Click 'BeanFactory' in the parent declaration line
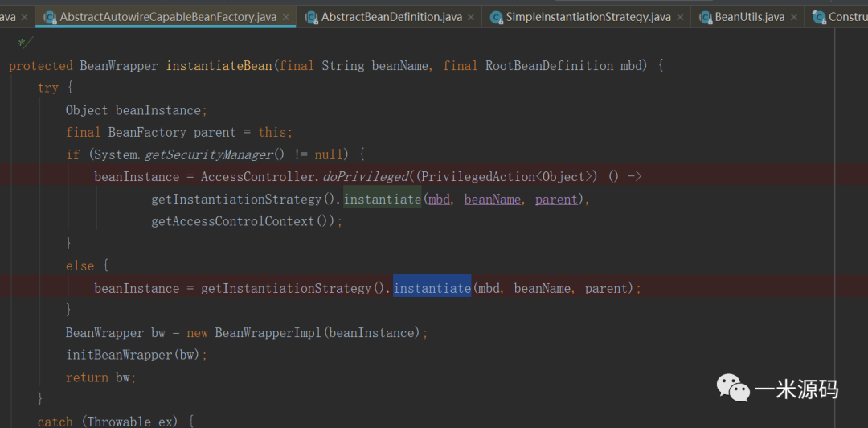This screenshot has width=868, height=428. pyautogui.click(x=147, y=133)
